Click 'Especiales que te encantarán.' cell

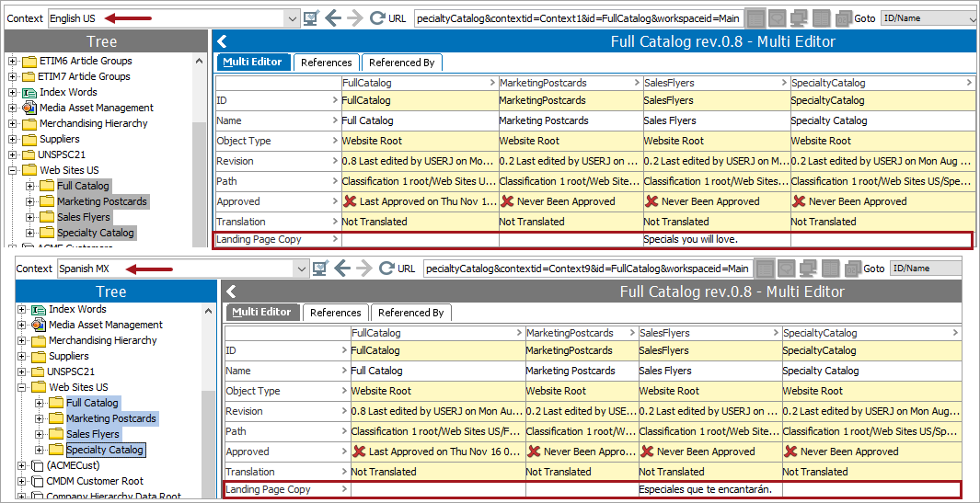click(x=710, y=489)
